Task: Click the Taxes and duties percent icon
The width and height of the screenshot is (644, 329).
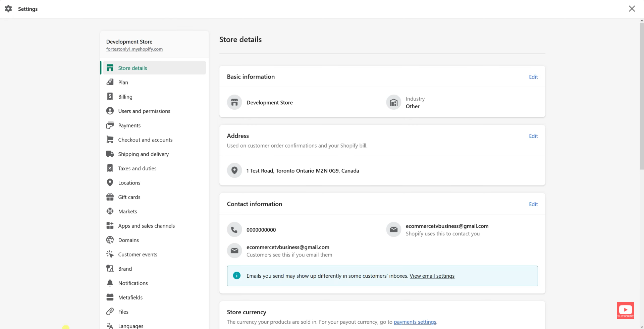Action: (110, 168)
